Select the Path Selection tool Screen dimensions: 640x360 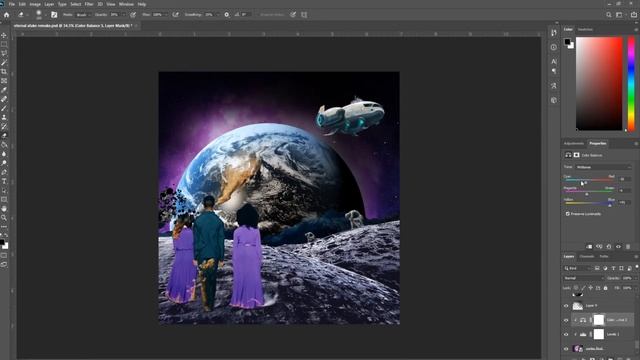(x=4, y=190)
